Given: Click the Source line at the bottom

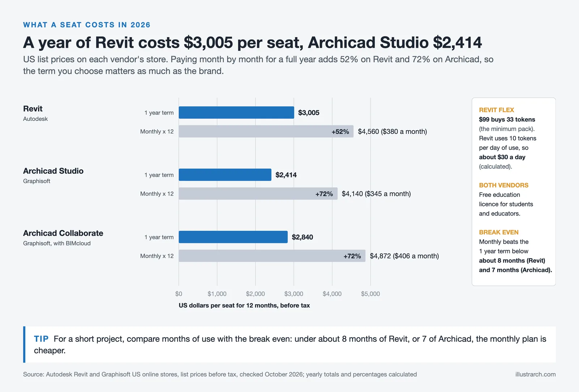Looking at the screenshot, I should [x=220, y=374].
